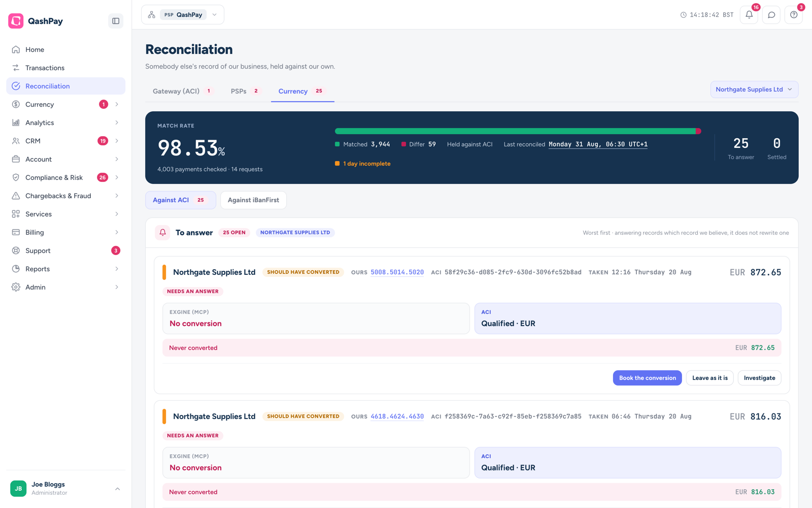Click the Investigate button
Image resolution: width=812 pixels, height=508 pixels.
click(x=759, y=378)
